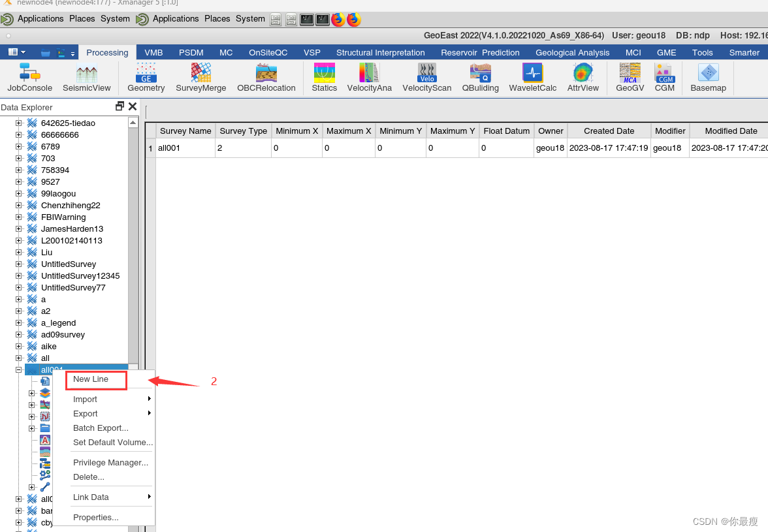This screenshot has width=768, height=532.
Task: Open the first Firefox launcher in the panel
Action: coord(338,19)
